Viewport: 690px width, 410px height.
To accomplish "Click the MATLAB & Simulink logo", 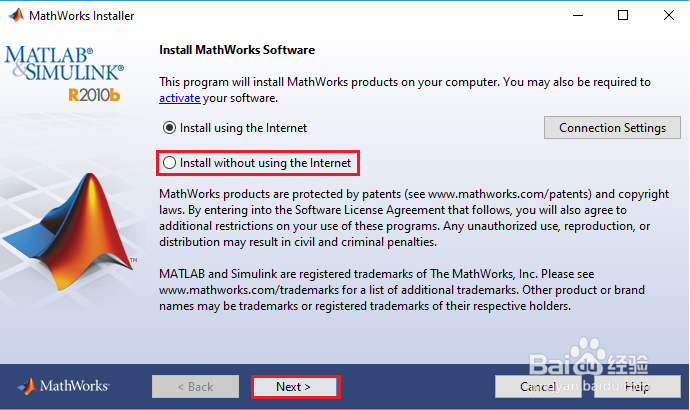I will pos(64,63).
